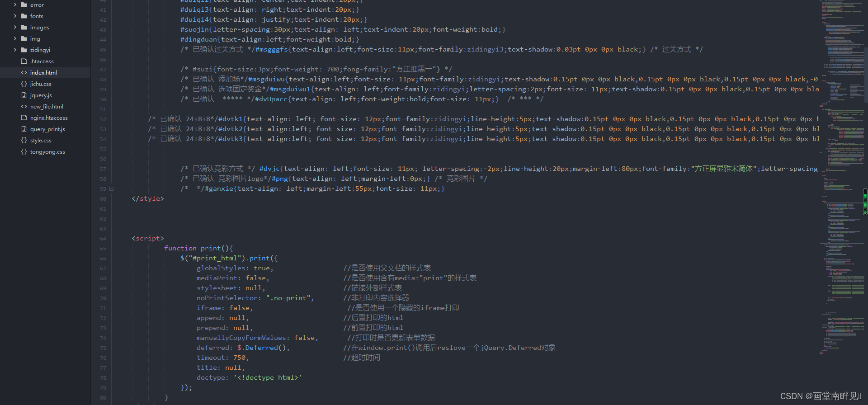
Task: Click the 'noPrintSelector' option line
Action: tap(255, 298)
